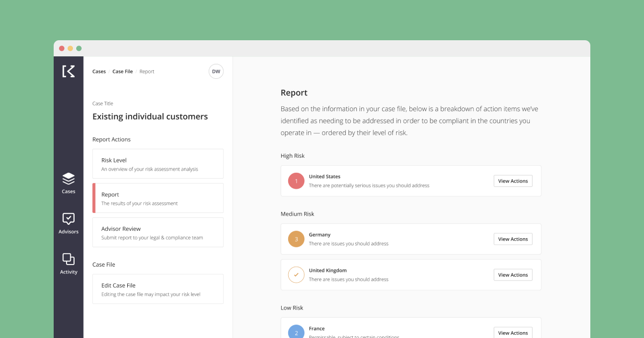Click the red United States risk badge
Screen dimensions: 644x338
(x=296, y=181)
